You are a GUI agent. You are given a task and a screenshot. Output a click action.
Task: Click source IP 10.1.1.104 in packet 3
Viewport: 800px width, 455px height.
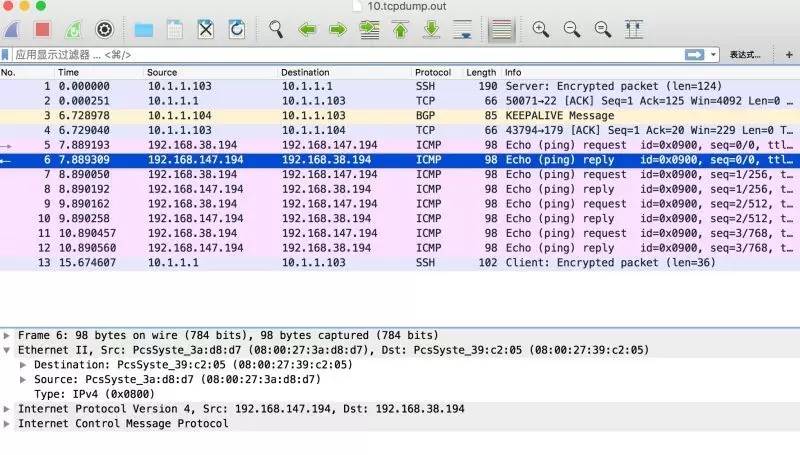click(180, 116)
